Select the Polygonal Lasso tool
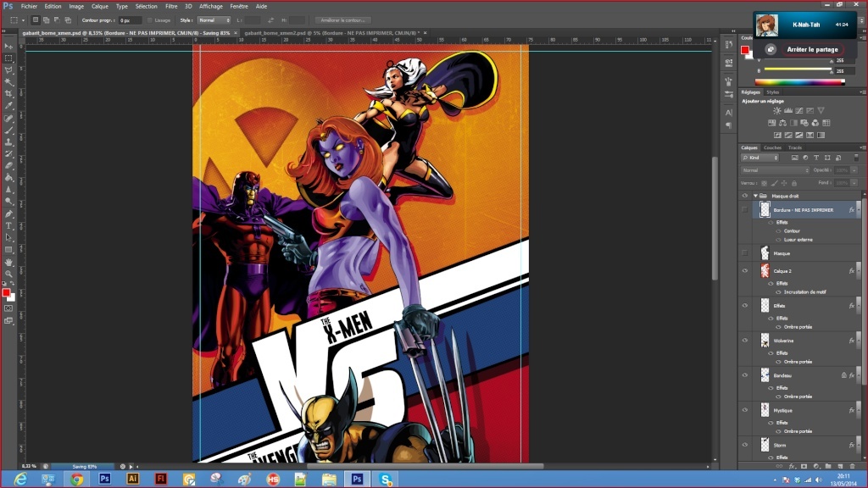The image size is (868, 488). (8, 70)
